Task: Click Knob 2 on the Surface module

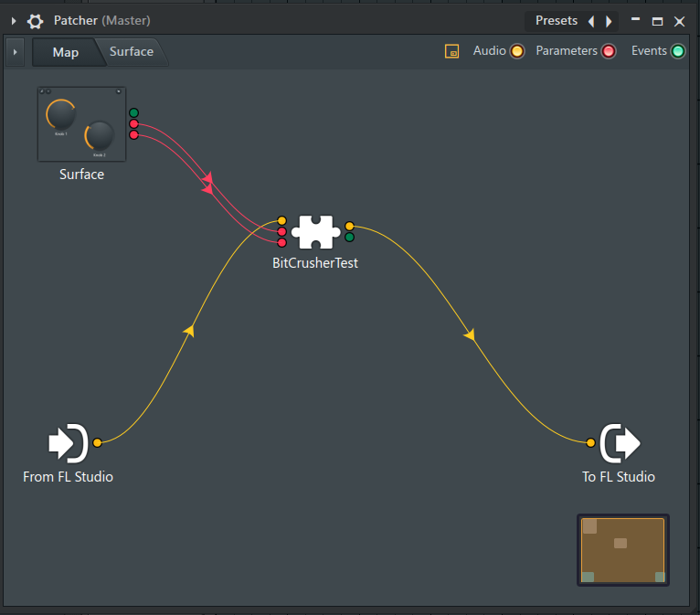Action: pyautogui.click(x=99, y=135)
